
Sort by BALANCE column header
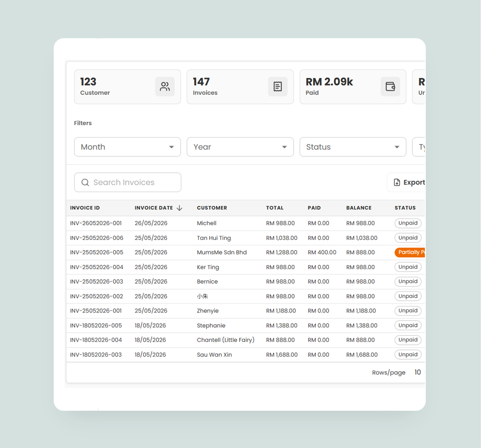point(359,208)
